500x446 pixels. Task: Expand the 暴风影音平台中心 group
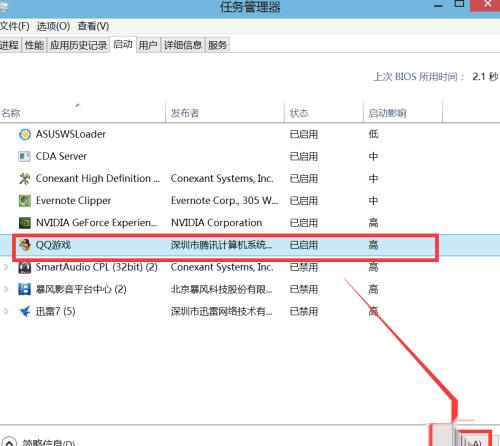pyautogui.click(x=6, y=289)
